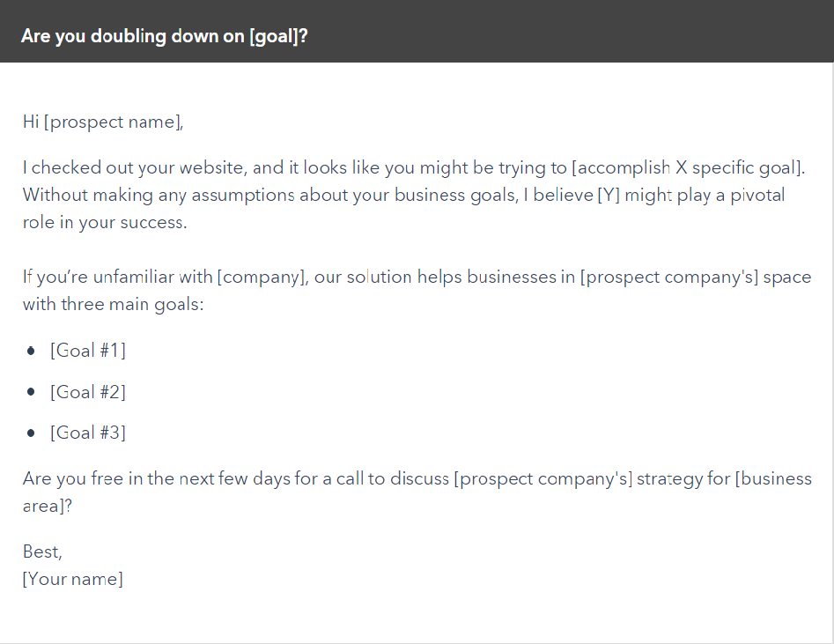
Task: Select the [Goal #3] bullet item
Action: coord(88,433)
